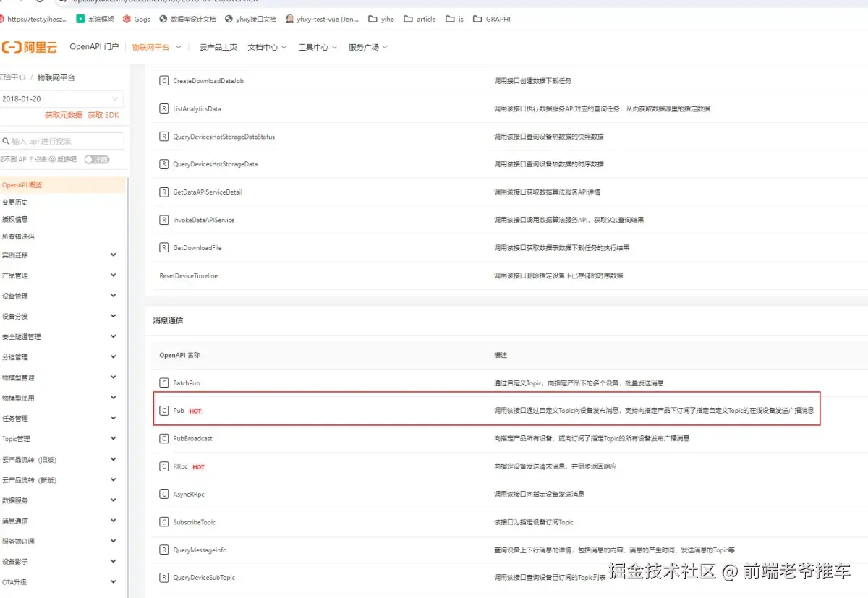The height and width of the screenshot is (598, 868).
Task: Click the C badge beside PubBroadcast
Action: pos(164,438)
